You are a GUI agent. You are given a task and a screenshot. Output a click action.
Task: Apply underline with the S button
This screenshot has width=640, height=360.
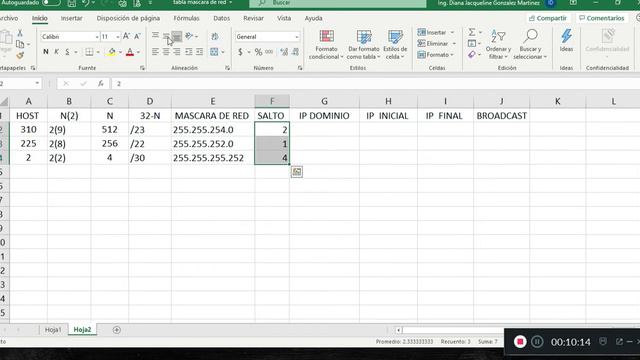tap(67, 52)
